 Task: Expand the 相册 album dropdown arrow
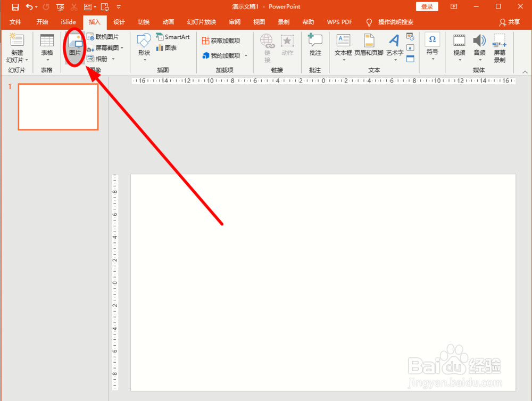click(x=113, y=59)
